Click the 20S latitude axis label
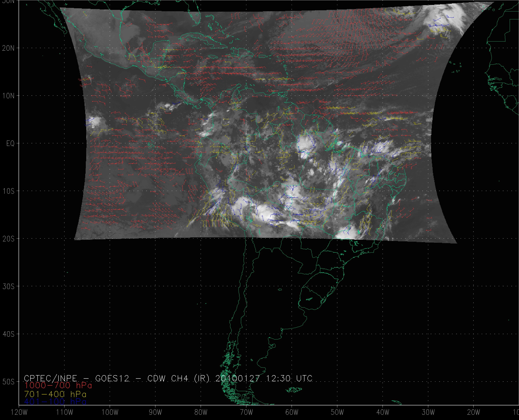 9,239
